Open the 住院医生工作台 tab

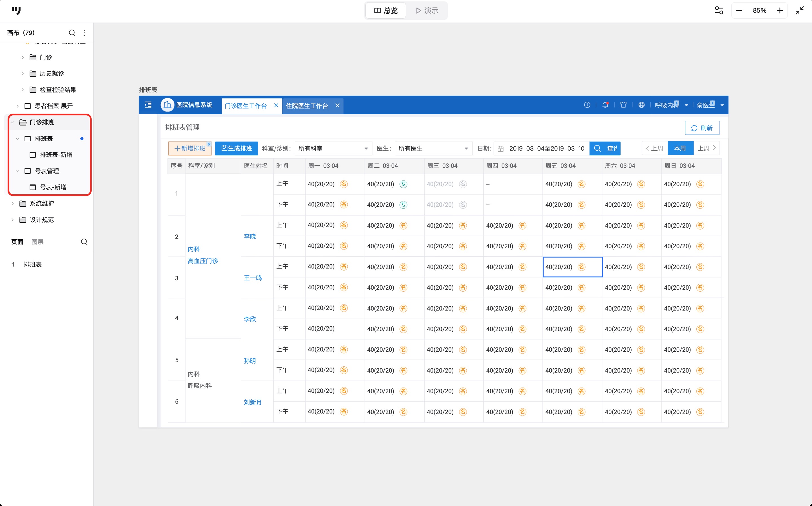click(x=307, y=106)
